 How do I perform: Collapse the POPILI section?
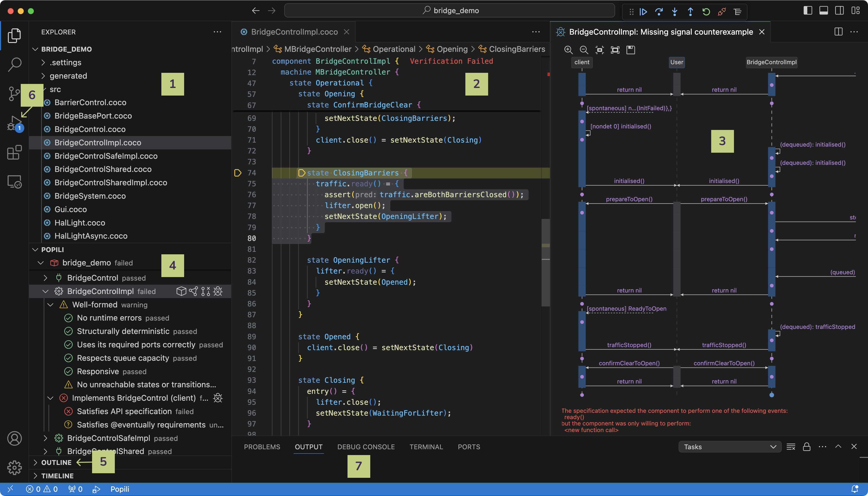[35, 249]
